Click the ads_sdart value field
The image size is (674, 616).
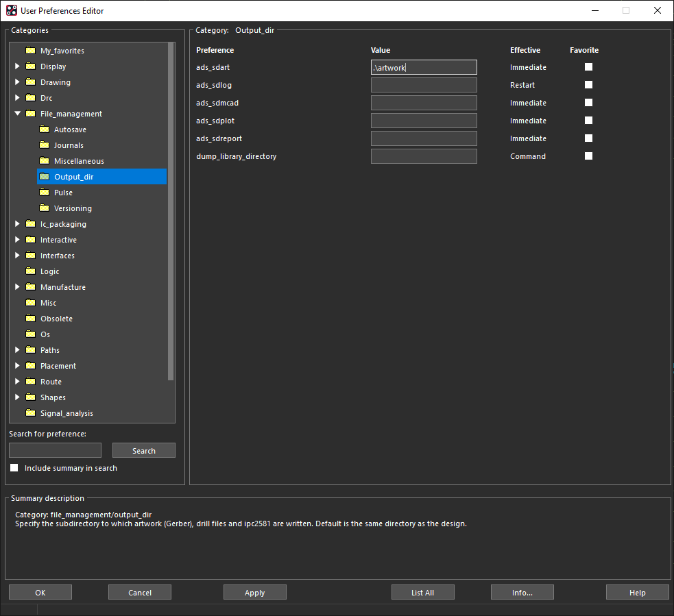coord(424,67)
